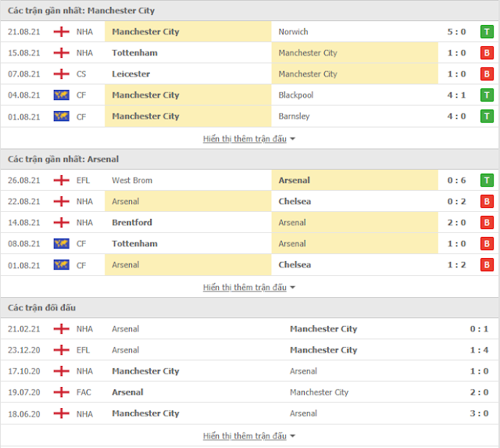Viewport: 500px width, 448px height.
Task: Click 'Các trận gần nhất: Arsenal' header
Action: 63,159
